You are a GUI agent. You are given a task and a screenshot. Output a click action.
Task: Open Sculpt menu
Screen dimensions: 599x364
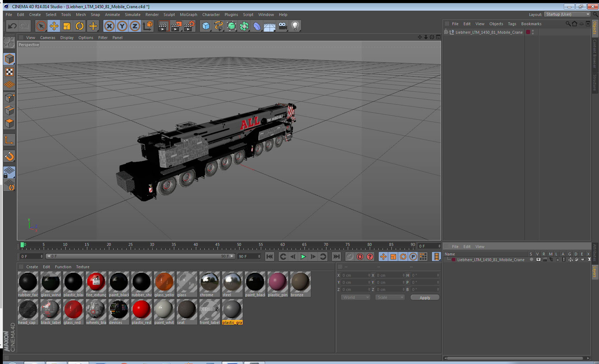pyautogui.click(x=169, y=15)
